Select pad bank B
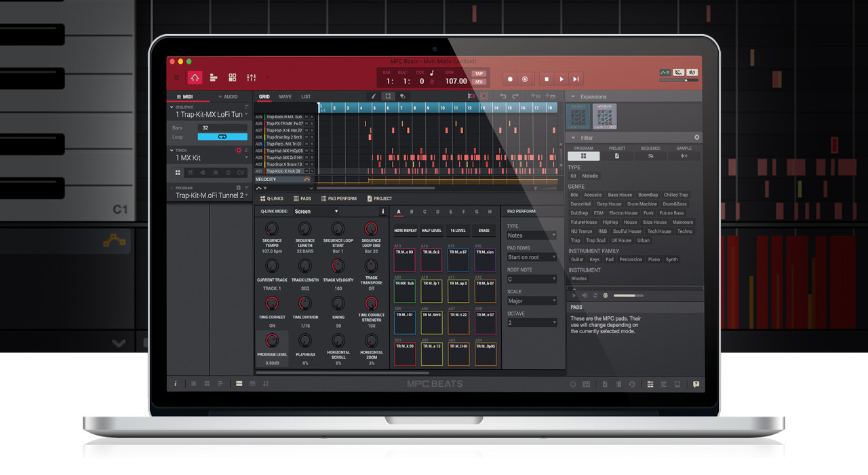Image resolution: width=868 pixels, height=475 pixels. coord(412,212)
